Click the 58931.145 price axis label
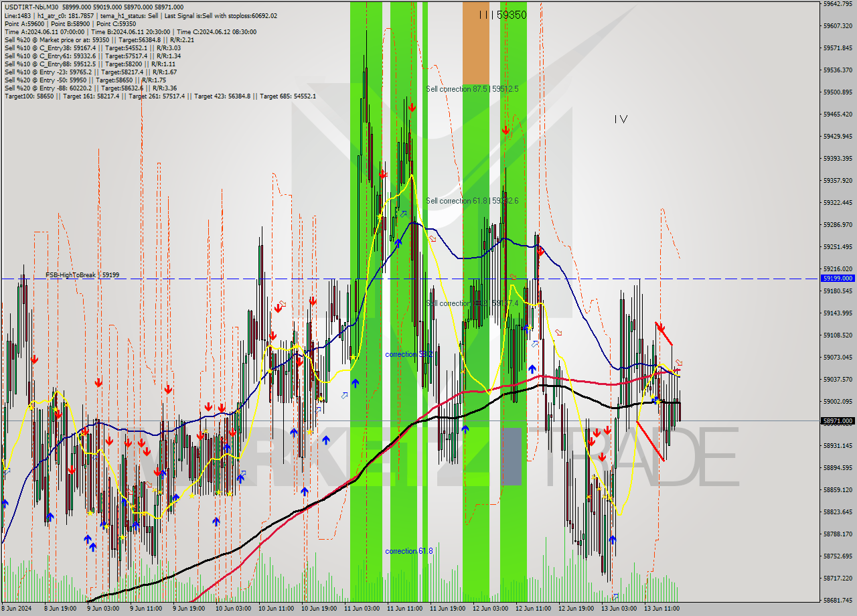The height and width of the screenshot is (616, 857). [838, 445]
